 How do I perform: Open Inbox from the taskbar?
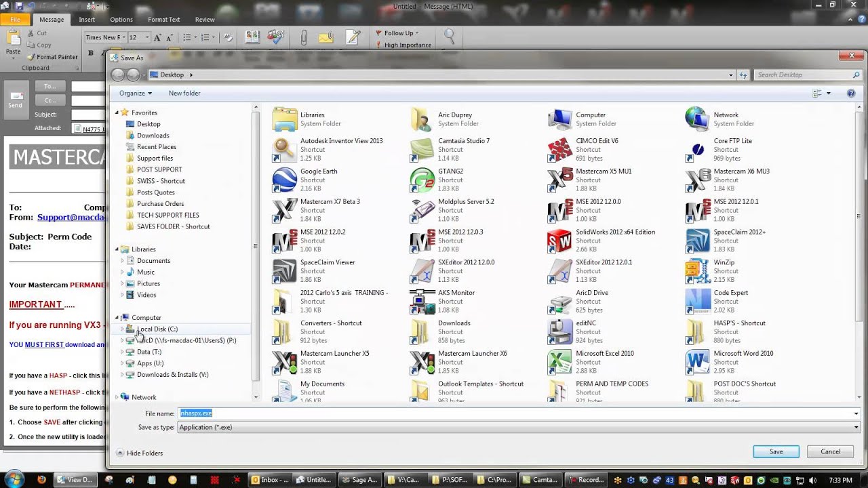pos(270,480)
